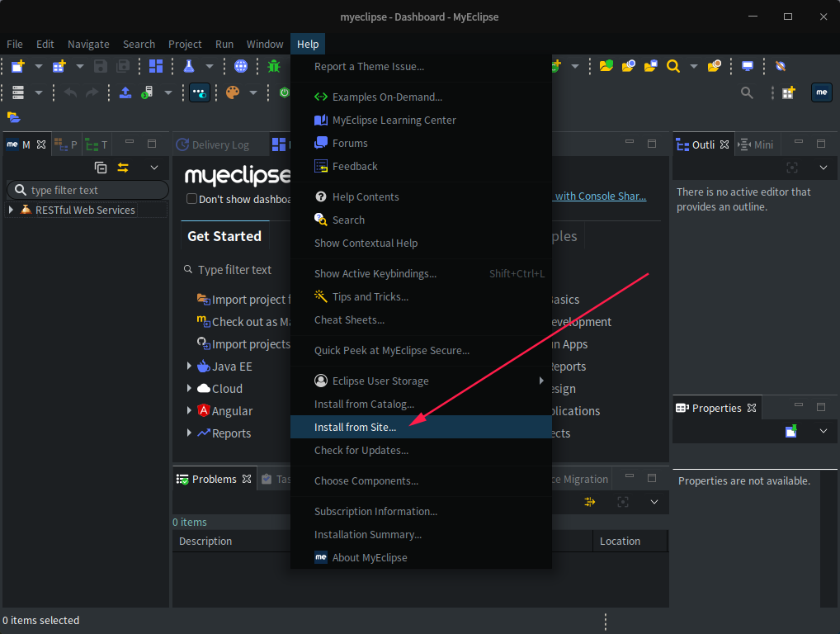Open the Outline view menu chevron
The image size is (840, 634).
pos(822,168)
